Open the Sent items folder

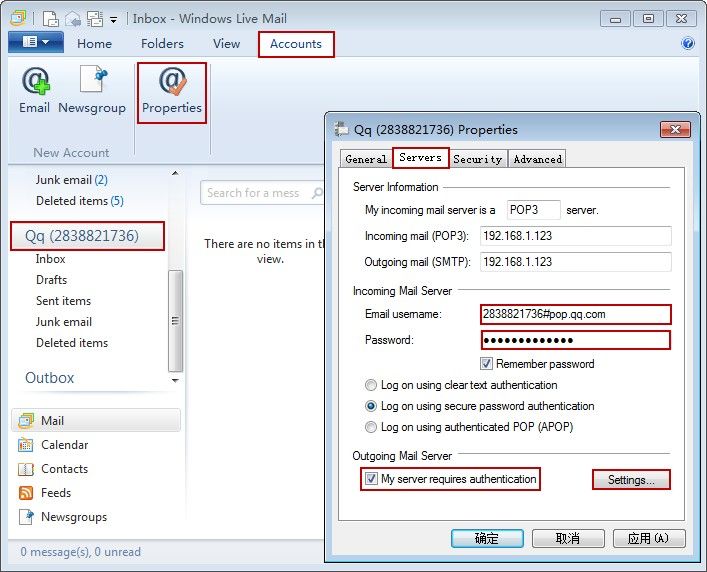[x=64, y=301]
